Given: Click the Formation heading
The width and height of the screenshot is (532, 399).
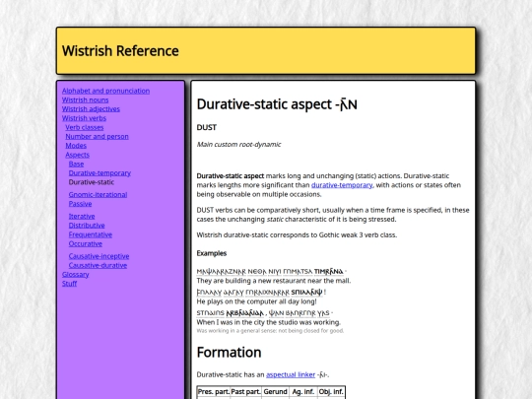Looking at the screenshot, I should tap(229, 353).
